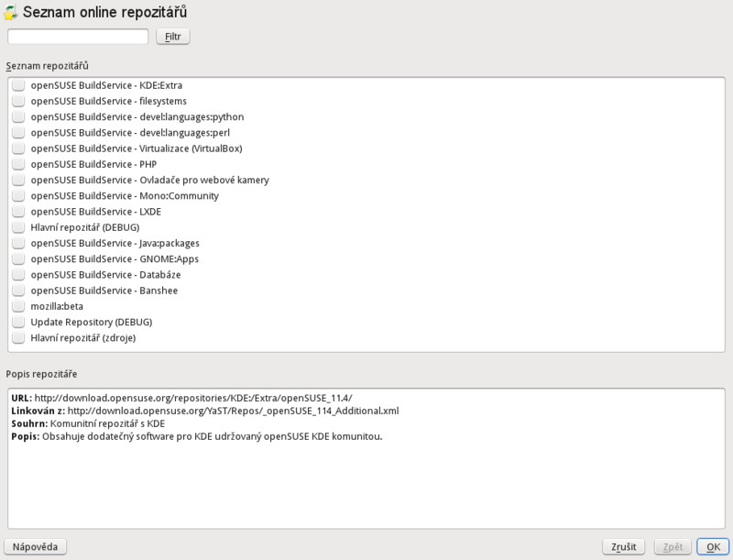
Task: Check the Hlavní repozitář (DEBUG) checkbox
Action: [18, 227]
